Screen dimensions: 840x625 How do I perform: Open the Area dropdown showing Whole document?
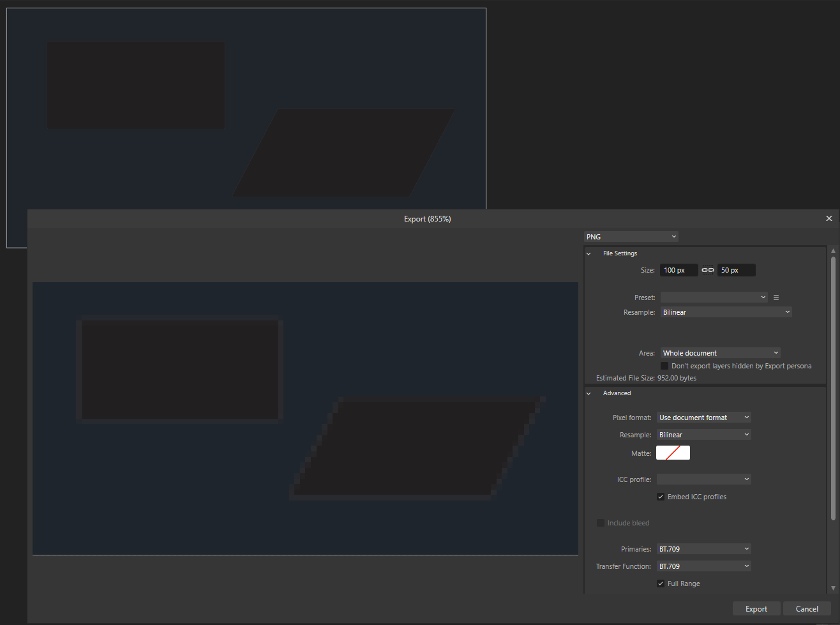click(x=719, y=352)
